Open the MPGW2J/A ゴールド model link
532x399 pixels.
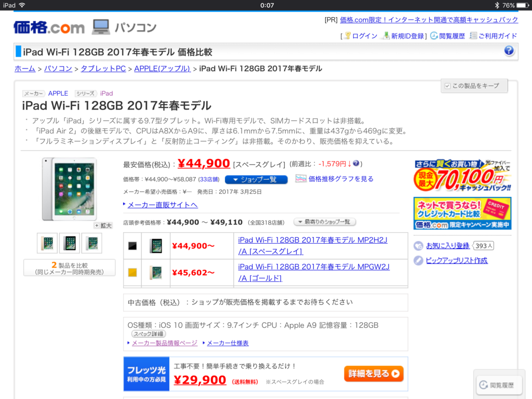[314, 272]
